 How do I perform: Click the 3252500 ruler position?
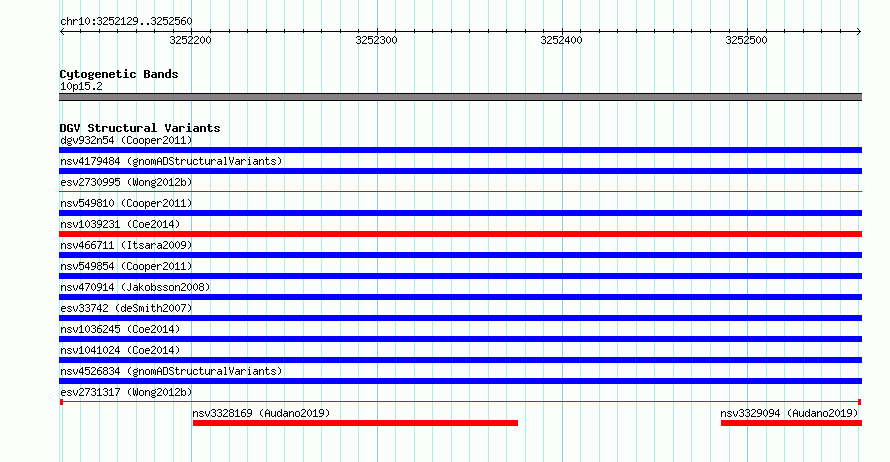746,40
